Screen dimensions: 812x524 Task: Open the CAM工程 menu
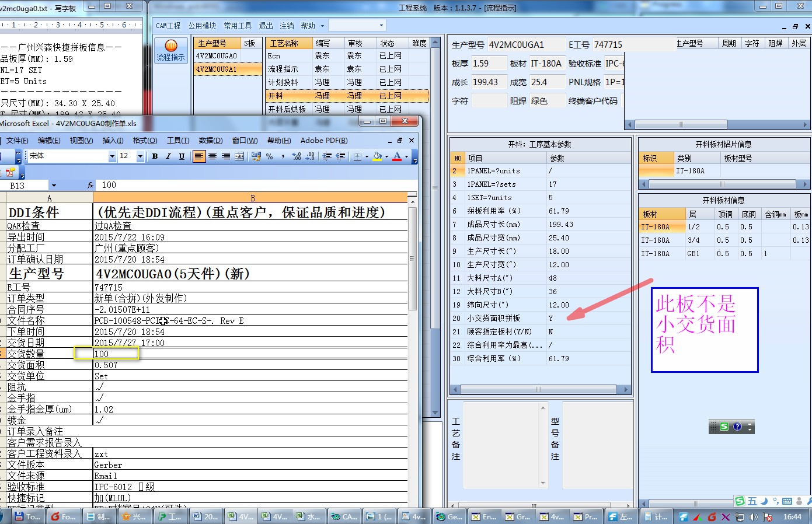(x=168, y=26)
